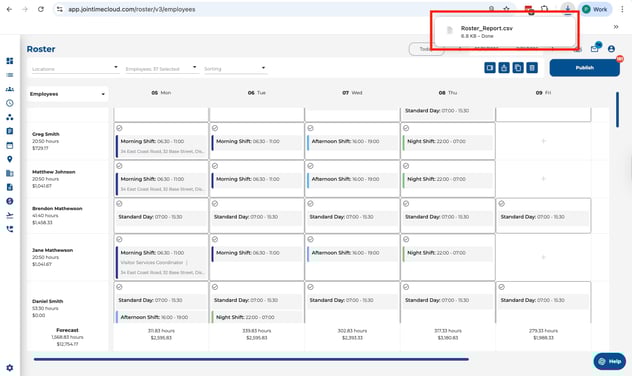Click the Publish button
Screen dimensions: 632x376
(584, 68)
